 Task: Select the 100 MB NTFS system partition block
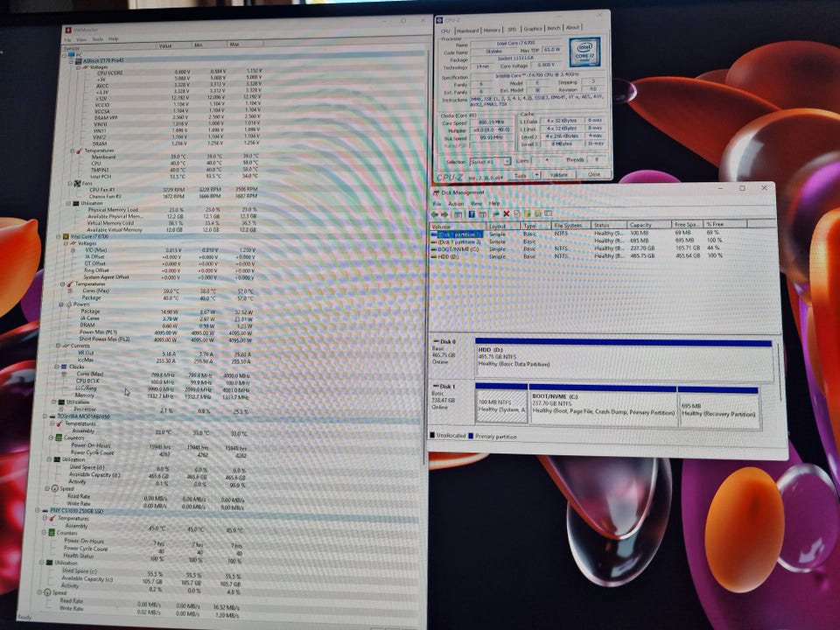coord(501,403)
